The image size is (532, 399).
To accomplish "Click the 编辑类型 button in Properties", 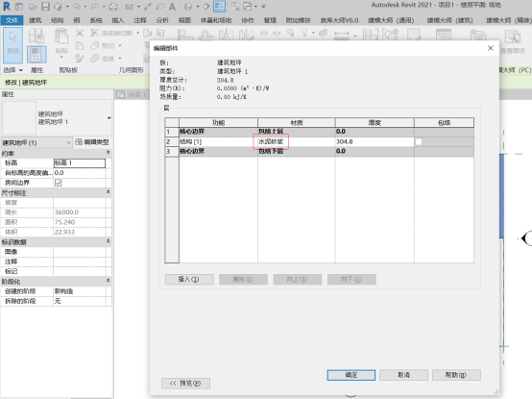I will click(92, 142).
